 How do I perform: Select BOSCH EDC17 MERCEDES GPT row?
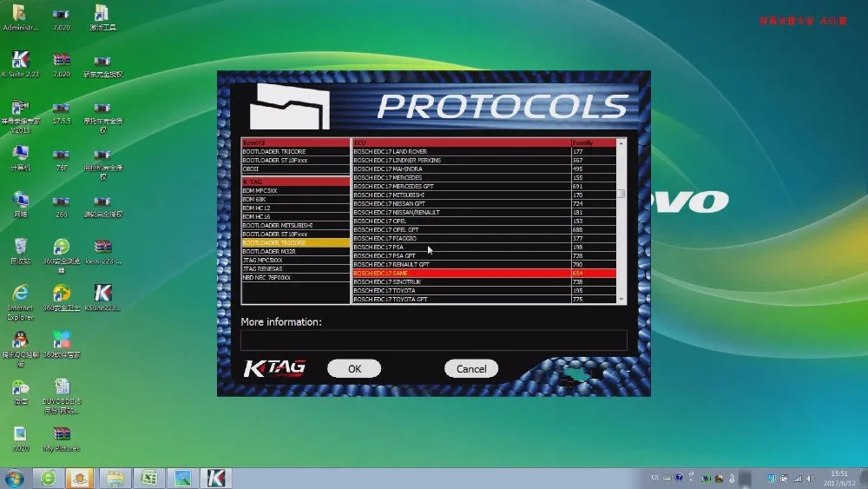484,186
